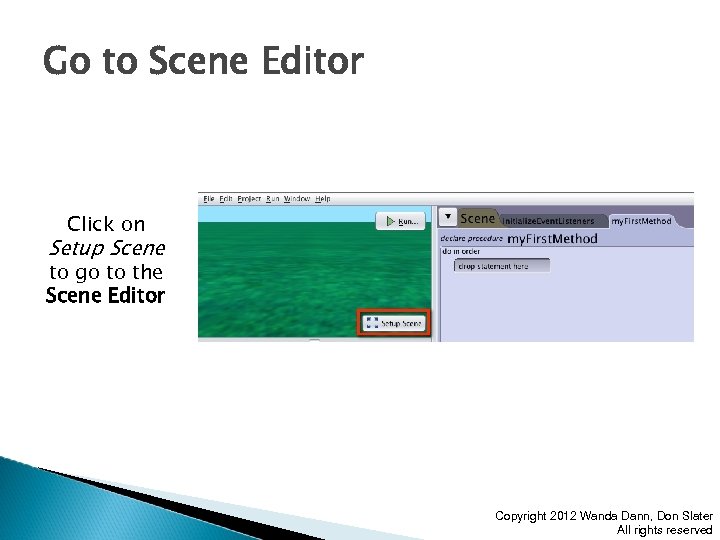Open the Edit menu
This screenshot has height=540, width=720.
click(x=225, y=199)
